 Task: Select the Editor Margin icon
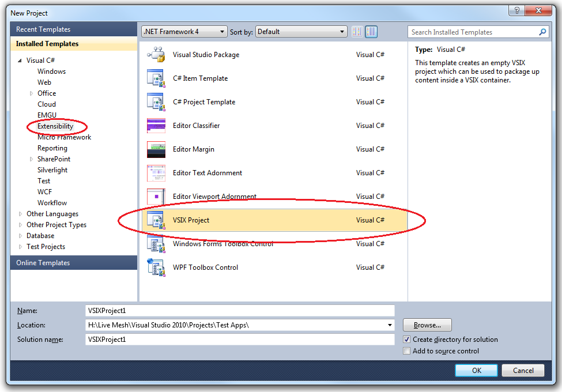tap(156, 149)
